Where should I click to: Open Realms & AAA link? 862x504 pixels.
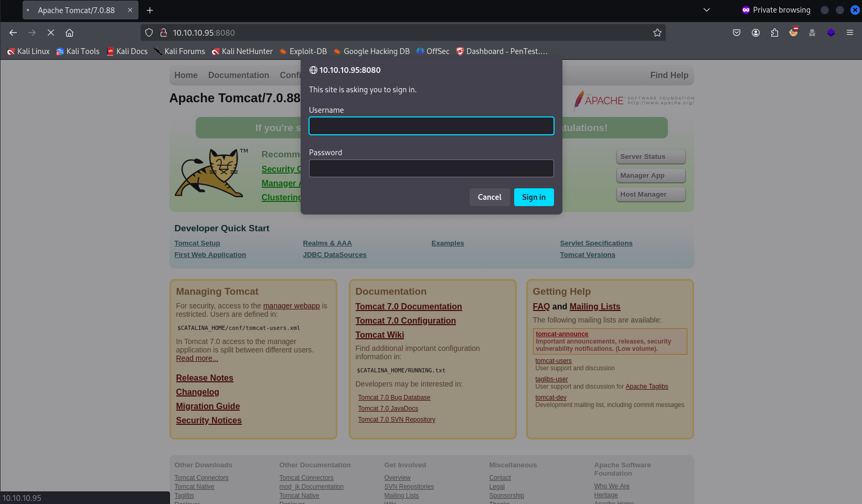(327, 243)
